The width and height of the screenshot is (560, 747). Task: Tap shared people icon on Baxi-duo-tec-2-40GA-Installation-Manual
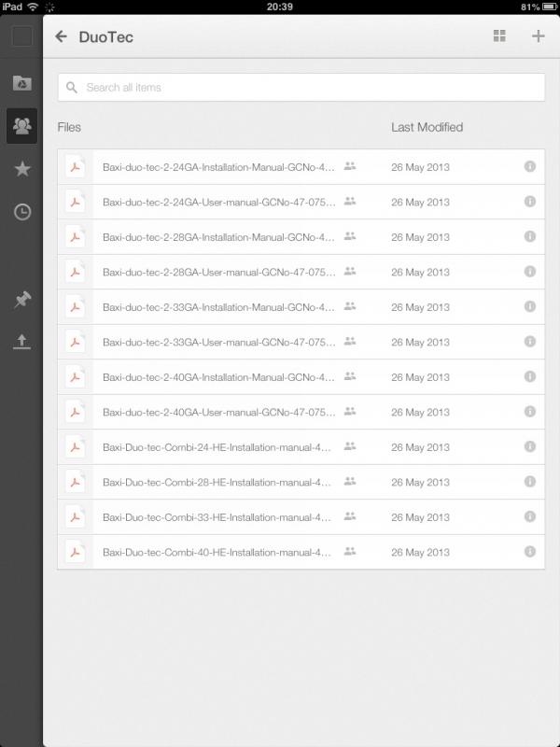click(350, 376)
